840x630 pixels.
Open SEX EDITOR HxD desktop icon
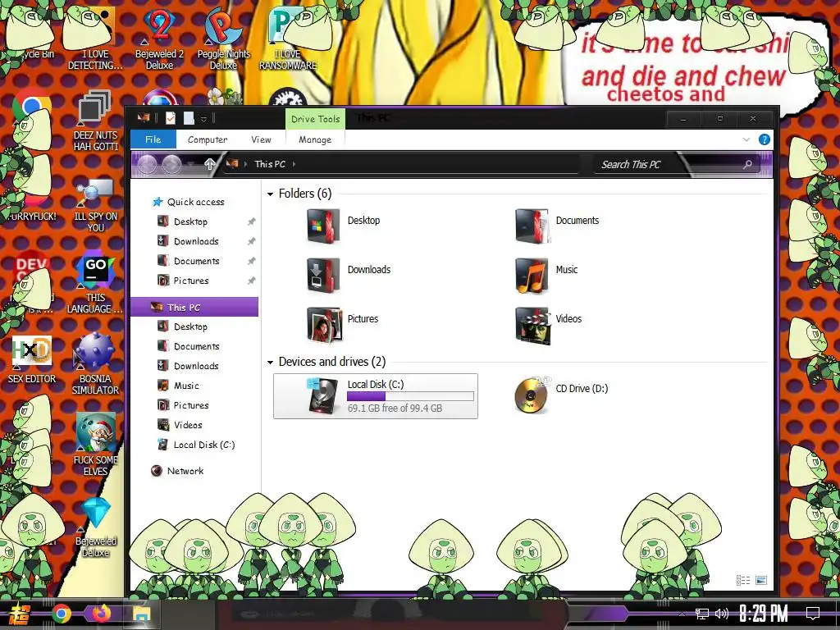click(x=32, y=359)
